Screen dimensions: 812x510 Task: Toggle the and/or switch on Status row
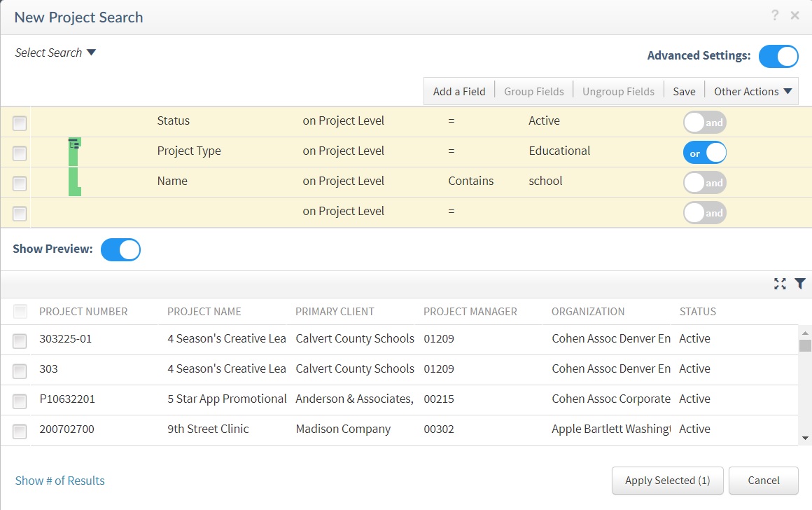tap(704, 123)
